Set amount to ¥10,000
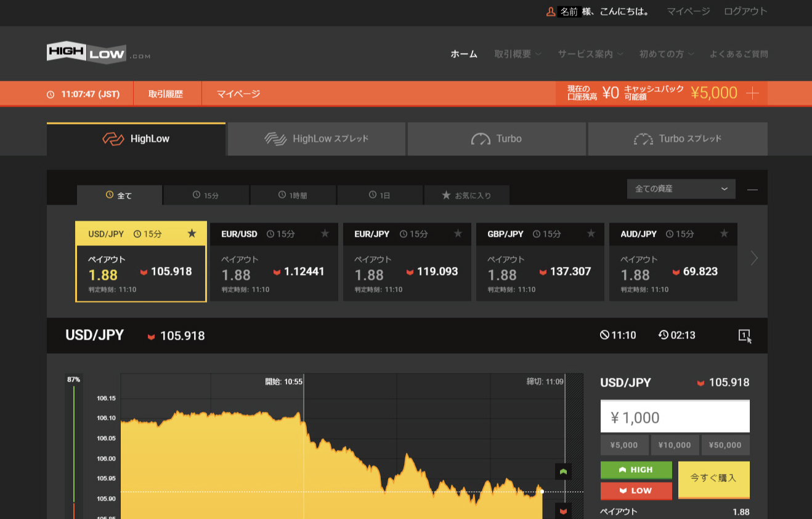Image resolution: width=812 pixels, height=519 pixels. 675,445
